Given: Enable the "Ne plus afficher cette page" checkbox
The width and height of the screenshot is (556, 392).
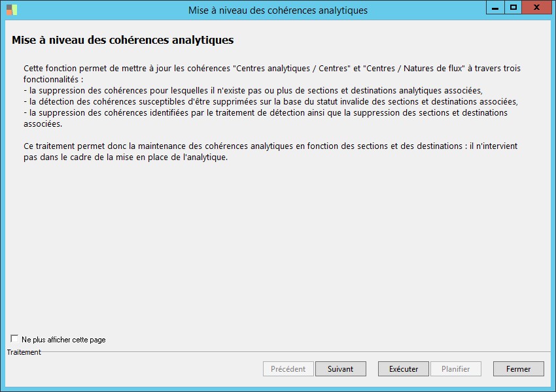Looking at the screenshot, I should tap(14, 339).
